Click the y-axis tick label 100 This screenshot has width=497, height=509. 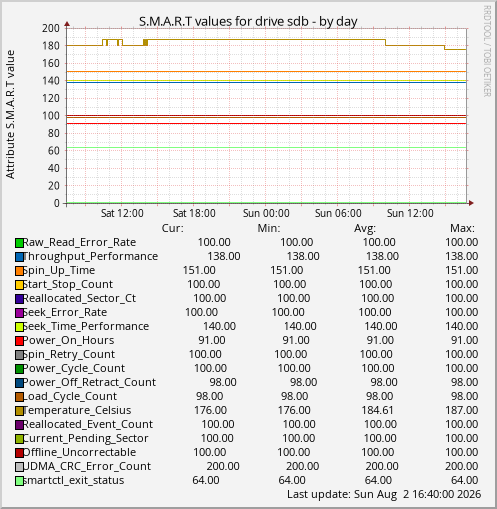tap(51, 116)
